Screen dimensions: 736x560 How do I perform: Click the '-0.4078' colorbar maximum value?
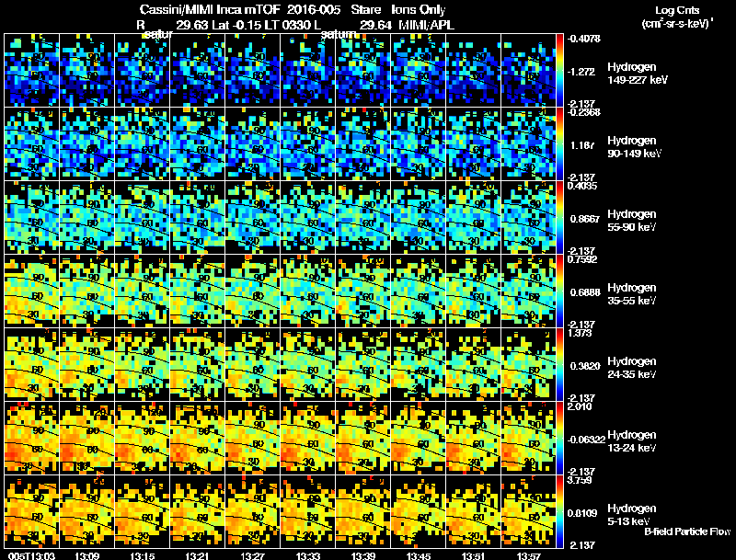(584, 39)
